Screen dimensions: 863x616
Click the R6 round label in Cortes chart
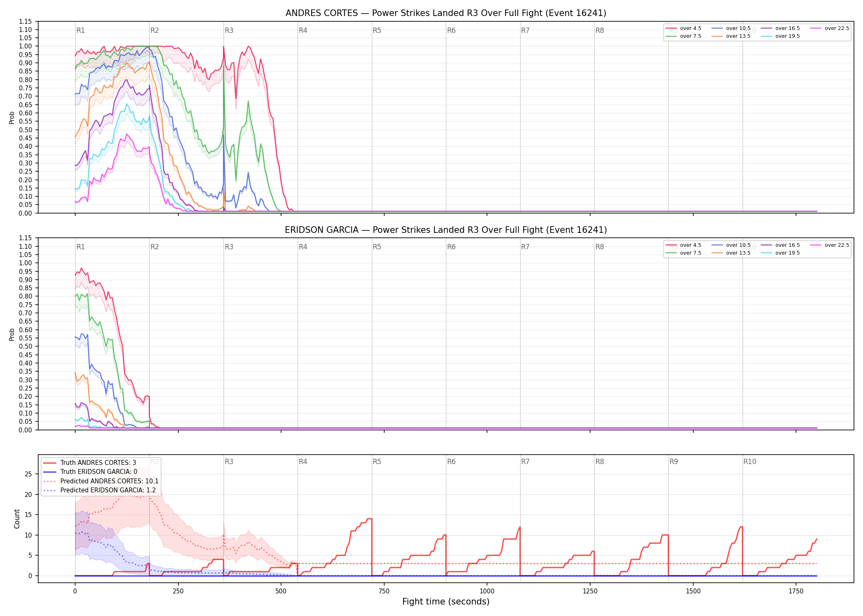coord(451,30)
